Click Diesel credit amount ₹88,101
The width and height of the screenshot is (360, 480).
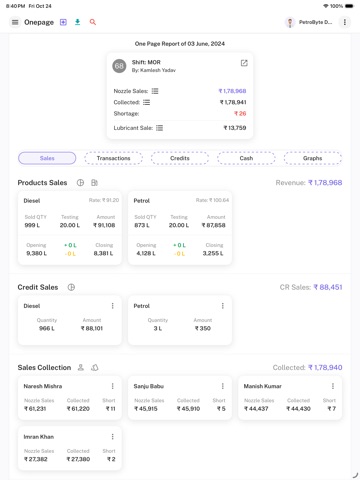coord(92,328)
